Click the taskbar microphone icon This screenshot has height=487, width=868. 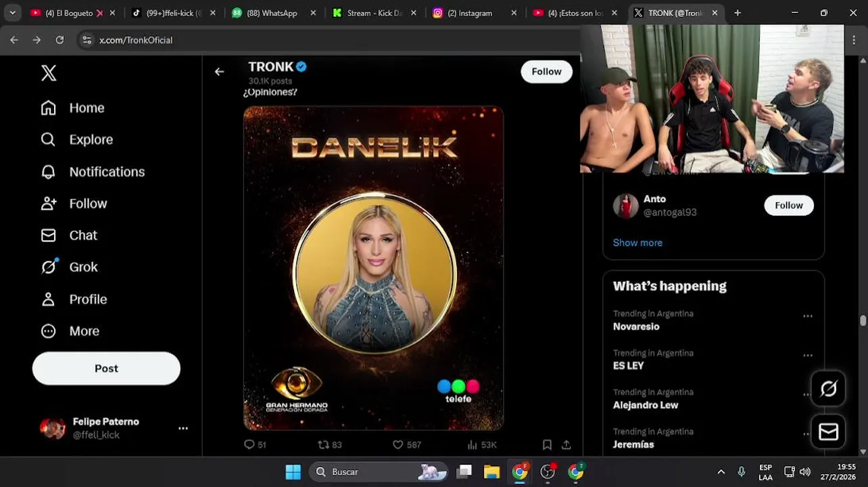[742, 472]
